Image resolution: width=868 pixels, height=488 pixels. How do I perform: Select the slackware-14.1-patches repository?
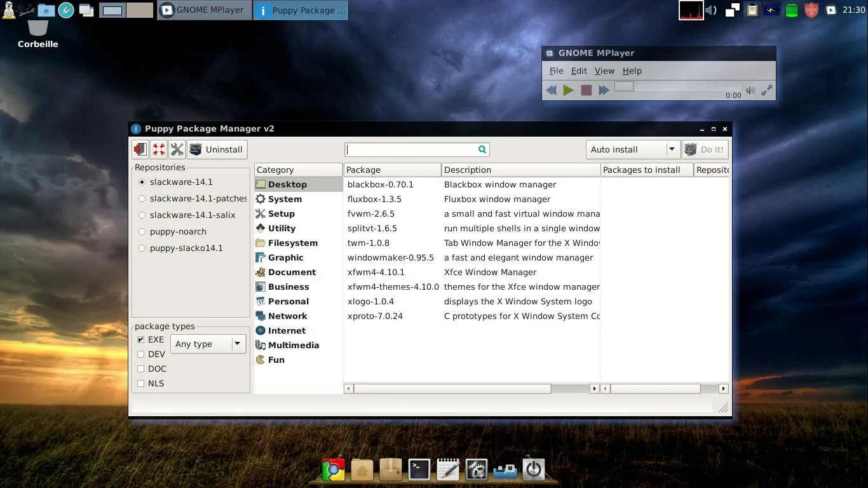[192, 198]
